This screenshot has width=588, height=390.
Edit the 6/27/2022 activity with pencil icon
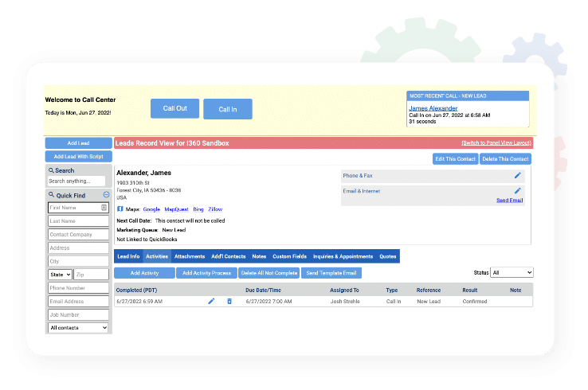[x=211, y=301]
